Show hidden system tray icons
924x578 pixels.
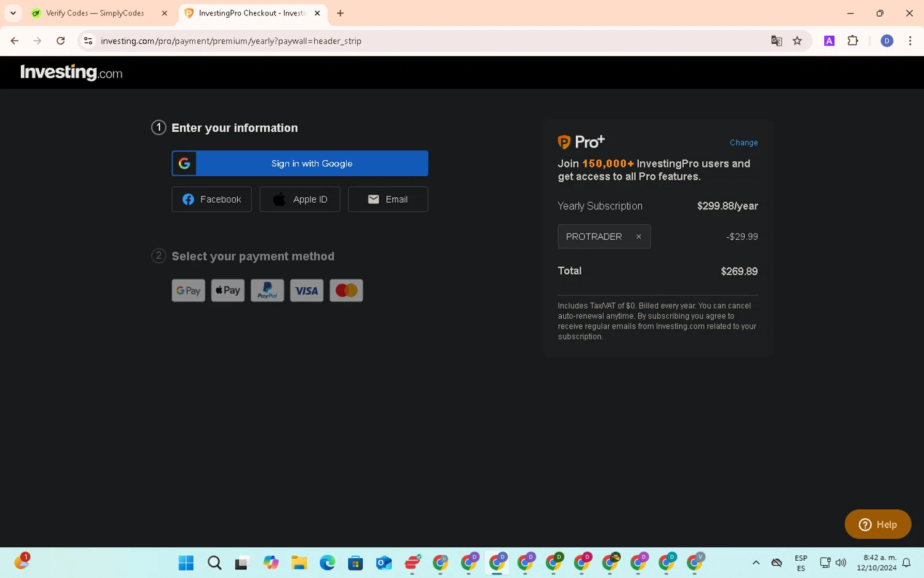click(x=756, y=563)
